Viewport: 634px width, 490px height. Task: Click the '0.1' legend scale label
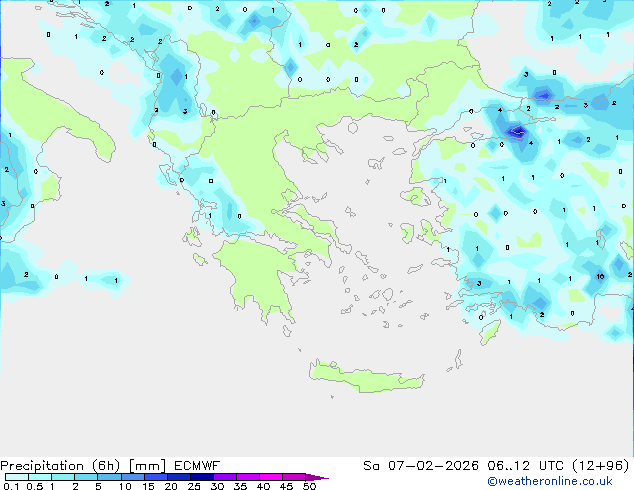[x=11, y=486]
